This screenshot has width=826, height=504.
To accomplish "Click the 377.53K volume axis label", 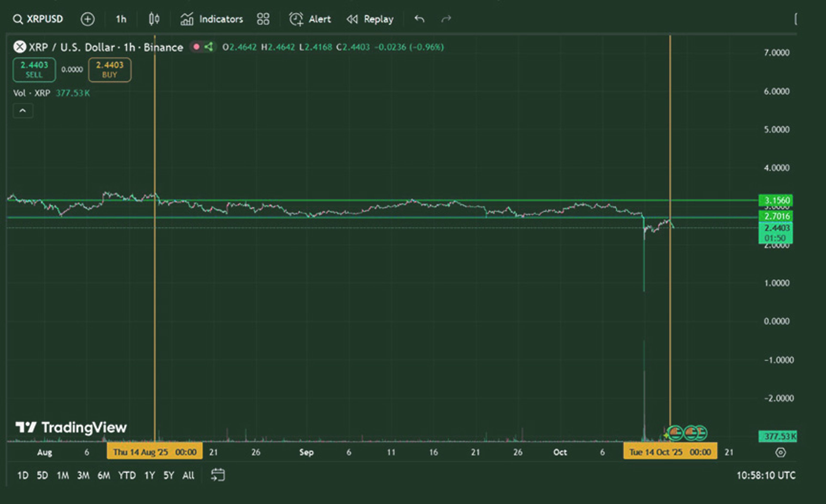I will (x=778, y=436).
